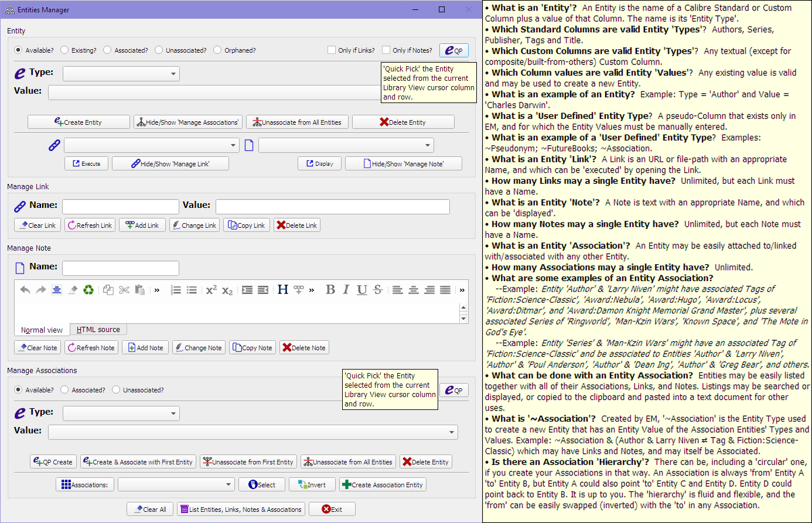Undo the last edit in the note editor
812x523 pixels.
pyautogui.click(x=25, y=290)
